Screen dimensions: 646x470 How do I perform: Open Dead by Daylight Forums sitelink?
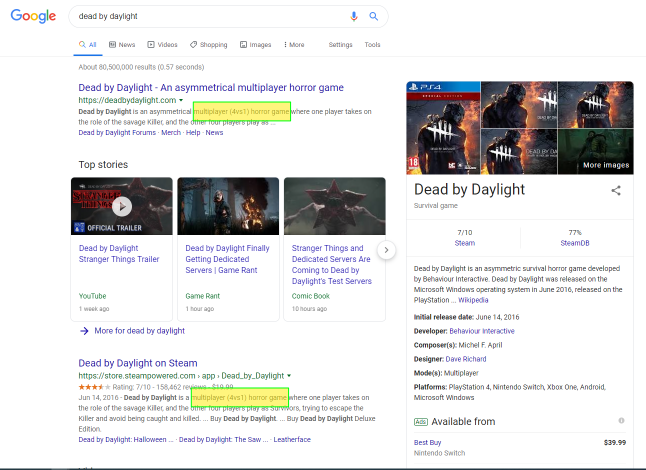tap(117, 133)
